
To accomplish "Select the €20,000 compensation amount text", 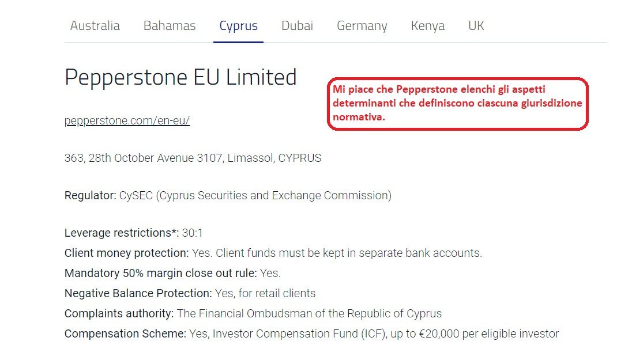I will point(439,333).
